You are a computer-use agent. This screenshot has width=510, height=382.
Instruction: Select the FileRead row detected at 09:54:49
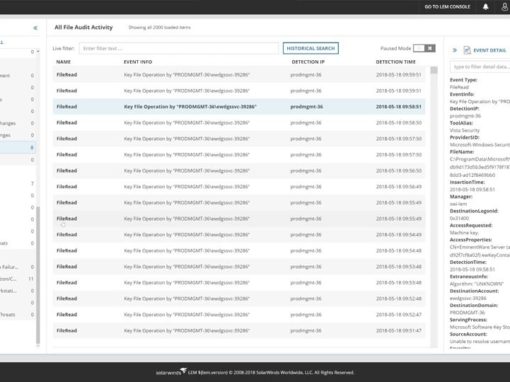[x=239, y=235]
